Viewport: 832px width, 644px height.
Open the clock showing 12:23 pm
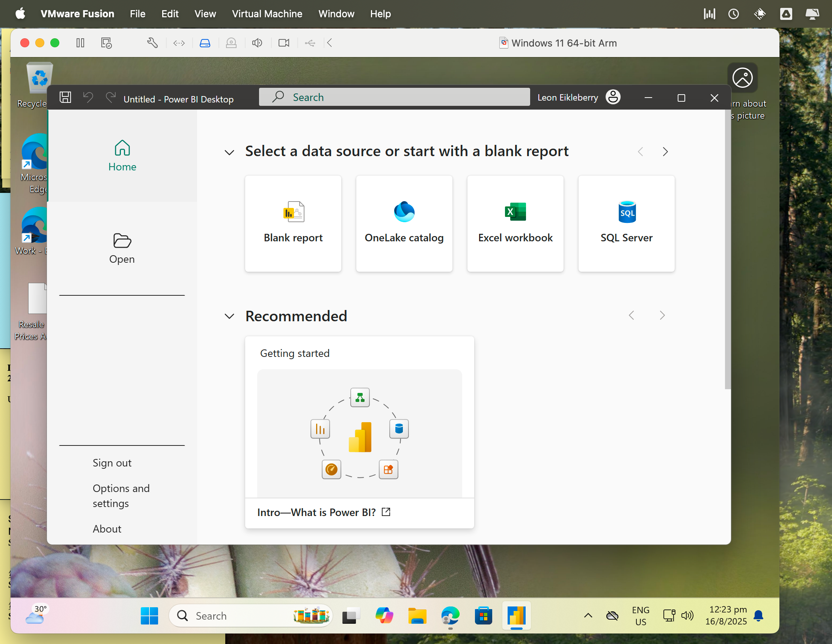pyautogui.click(x=726, y=615)
